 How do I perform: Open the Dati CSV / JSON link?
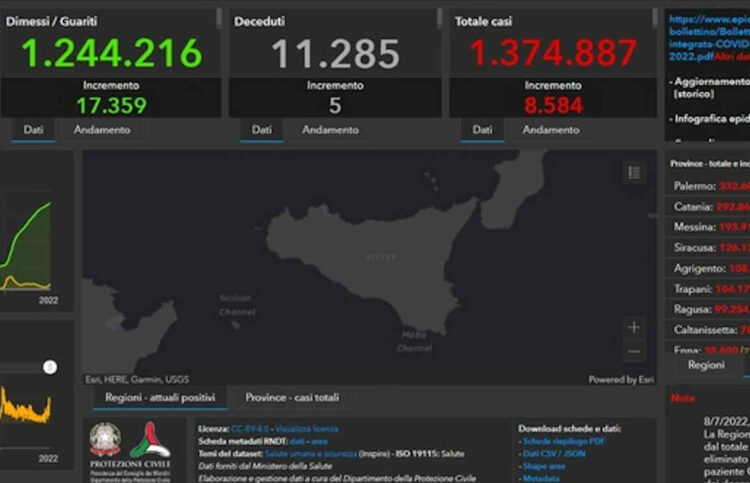pyautogui.click(x=558, y=454)
